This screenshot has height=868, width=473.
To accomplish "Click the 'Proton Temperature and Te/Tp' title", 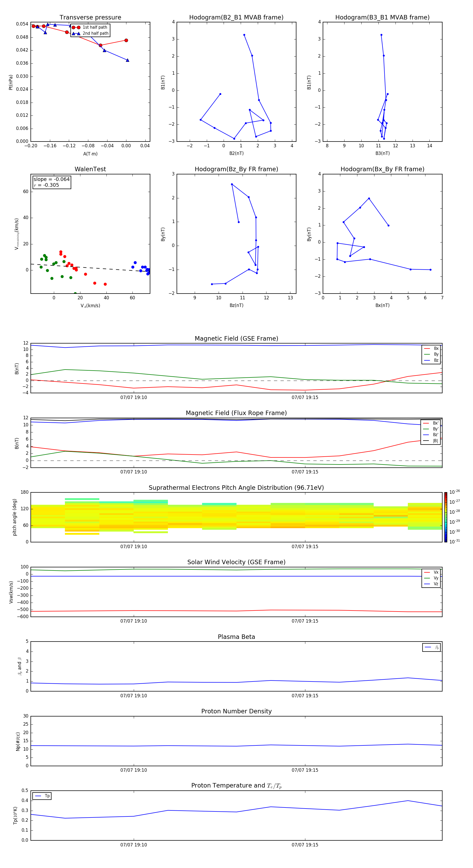I will [x=236, y=785].
